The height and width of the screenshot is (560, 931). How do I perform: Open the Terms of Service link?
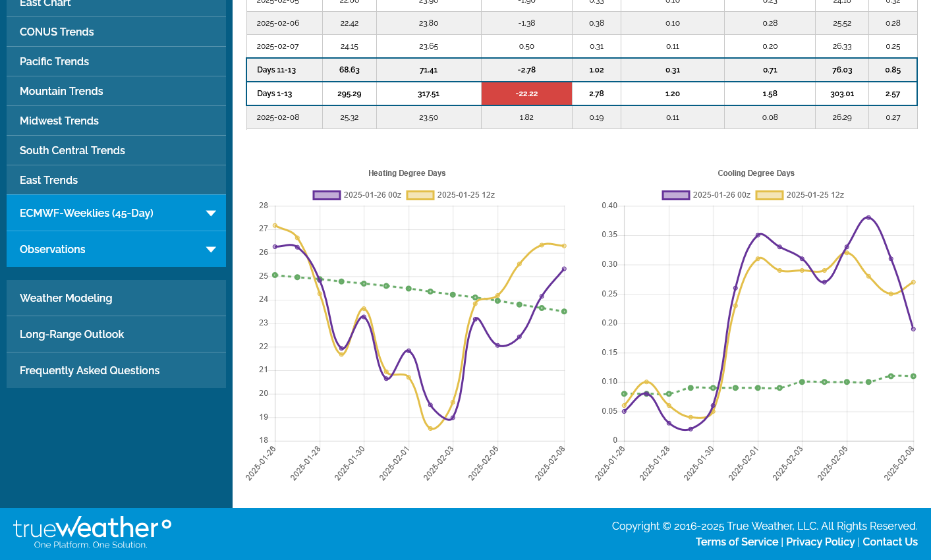click(x=737, y=542)
